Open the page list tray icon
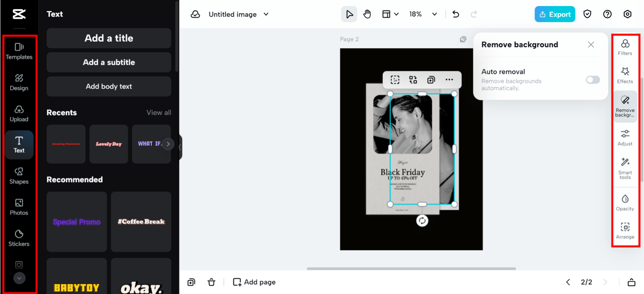This screenshot has width=644, height=294. [631, 282]
